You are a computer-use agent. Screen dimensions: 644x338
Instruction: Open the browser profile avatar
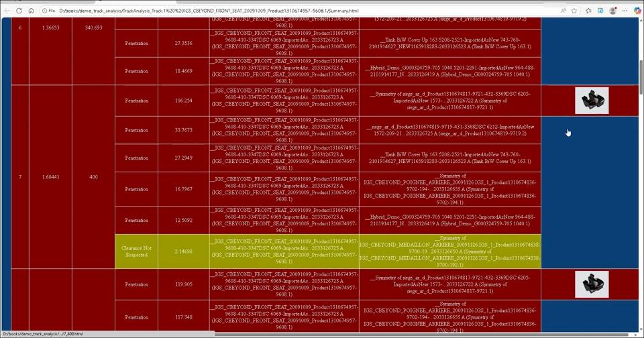(612, 11)
